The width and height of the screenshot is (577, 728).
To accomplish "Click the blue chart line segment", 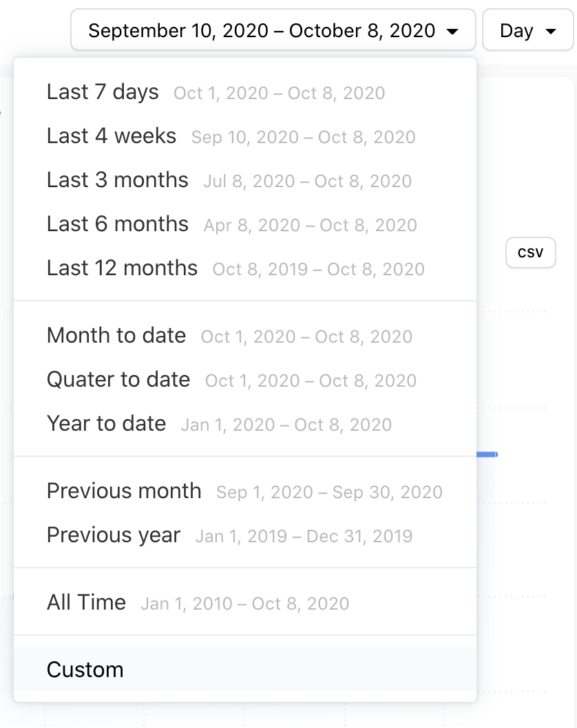I will [487, 454].
